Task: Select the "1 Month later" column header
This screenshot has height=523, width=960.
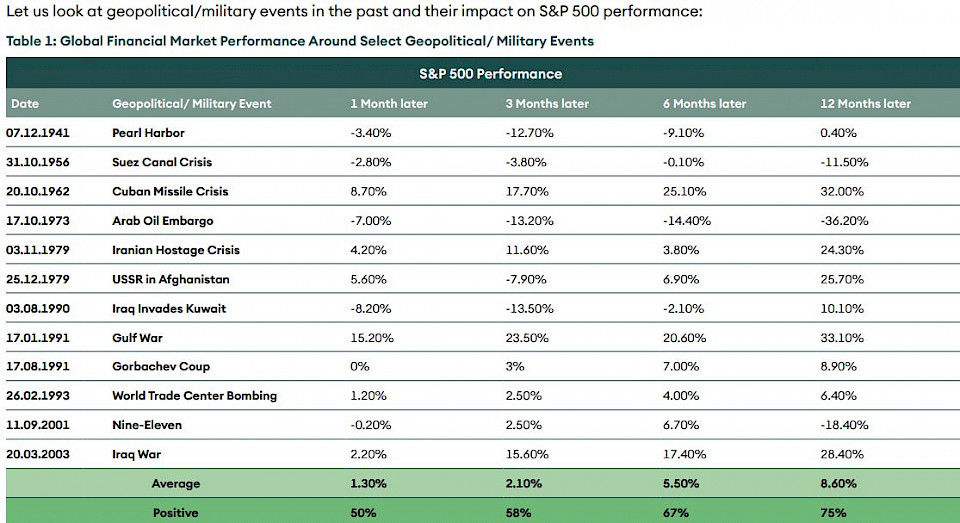Action: coord(389,104)
